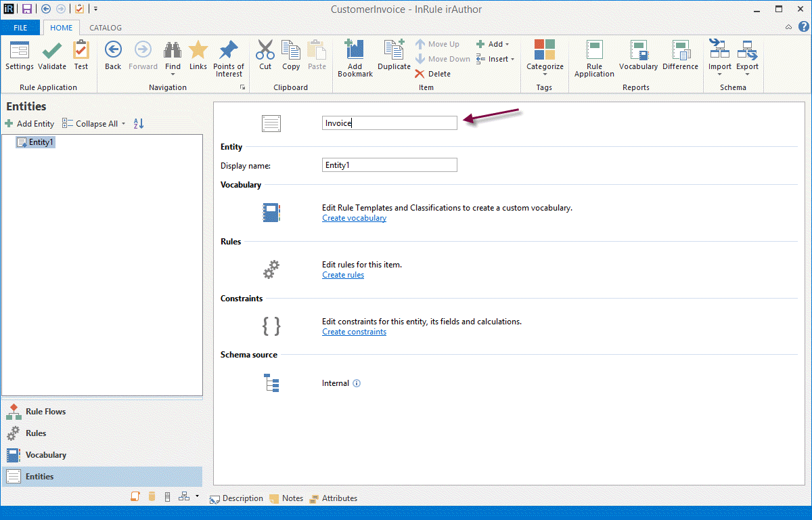Click the Add Bookmark icon
812x520 pixels.
[355, 51]
